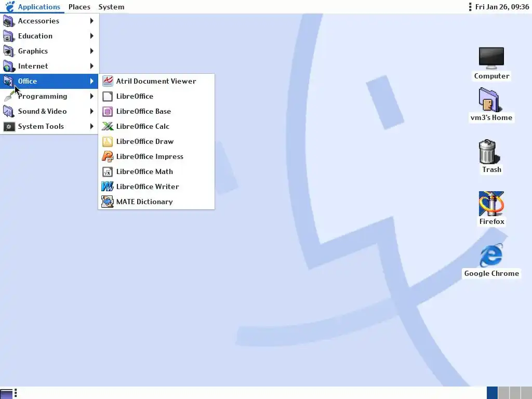Open MATE Dictionary entry
532x399 pixels.
click(x=156, y=202)
